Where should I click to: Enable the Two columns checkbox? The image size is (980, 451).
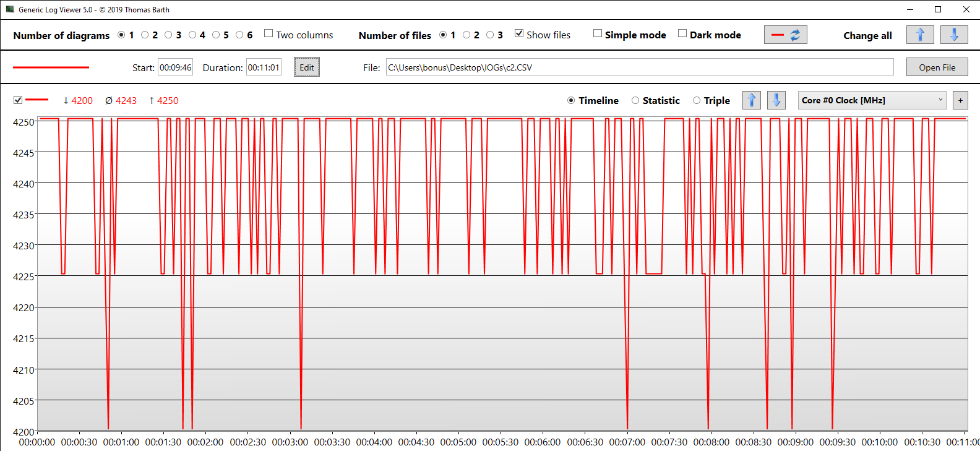269,33
